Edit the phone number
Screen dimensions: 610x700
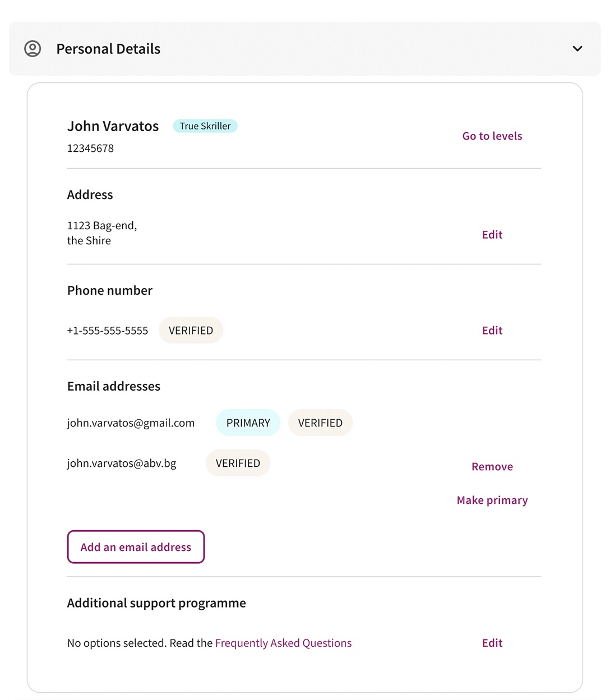point(492,331)
